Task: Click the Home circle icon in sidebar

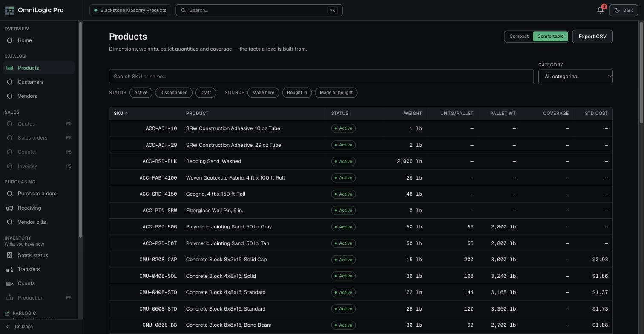Action: [10, 40]
